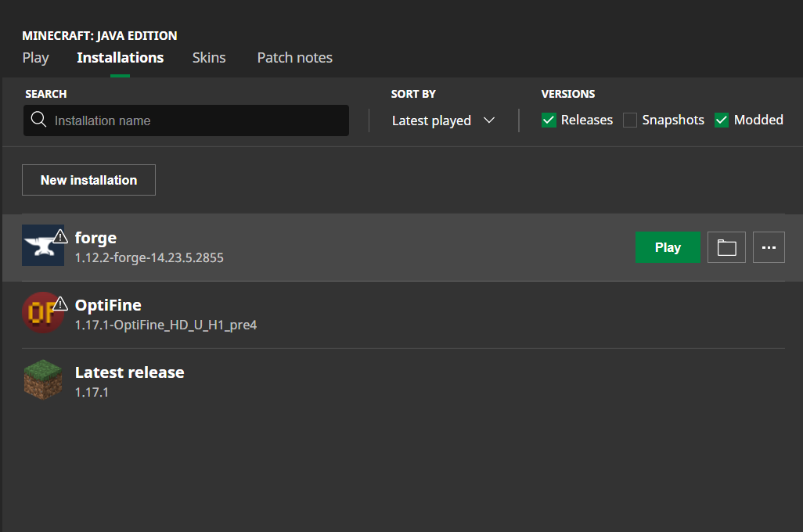The height and width of the screenshot is (532, 803).
Task: Play the forge installation
Action: 668,247
